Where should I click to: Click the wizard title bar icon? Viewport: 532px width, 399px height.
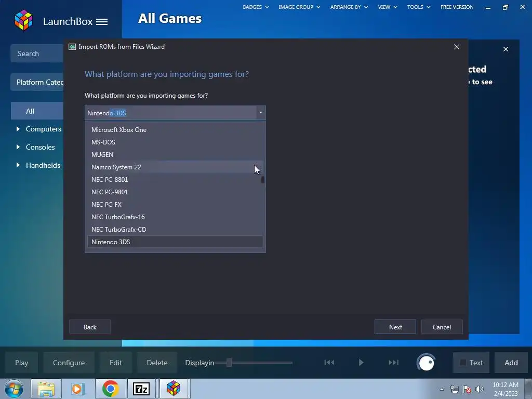pos(72,47)
